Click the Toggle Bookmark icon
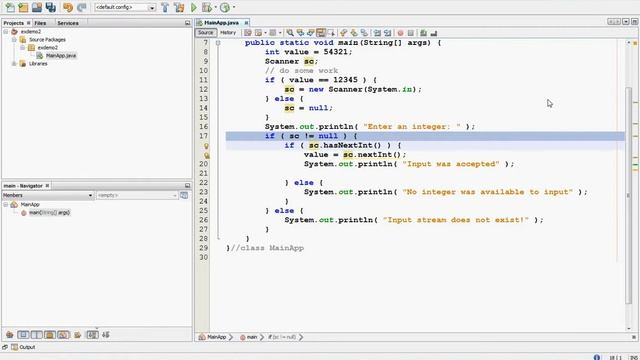This screenshot has width=640, height=360. coord(364,33)
